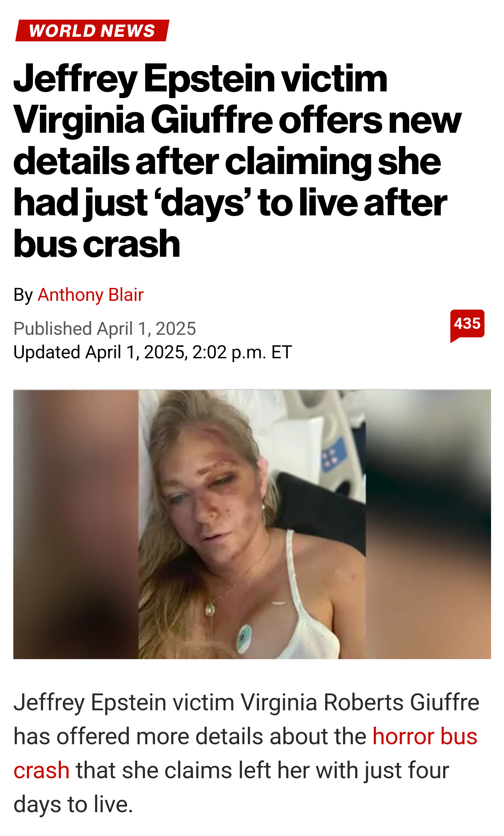Image resolution: width=504 pixels, height=836 pixels.
Task: Click the Updated 2:02 p.m. ET timestamp
Action: pyautogui.click(x=153, y=352)
